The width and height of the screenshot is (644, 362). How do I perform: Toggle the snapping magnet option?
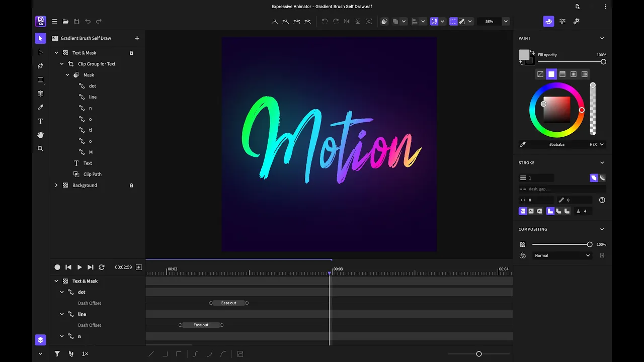click(x=434, y=21)
